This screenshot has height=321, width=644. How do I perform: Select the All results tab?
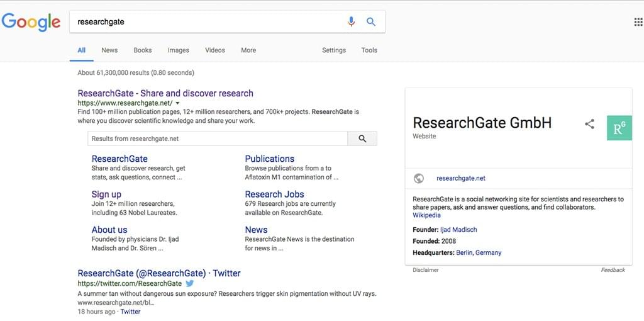(x=81, y=50)
